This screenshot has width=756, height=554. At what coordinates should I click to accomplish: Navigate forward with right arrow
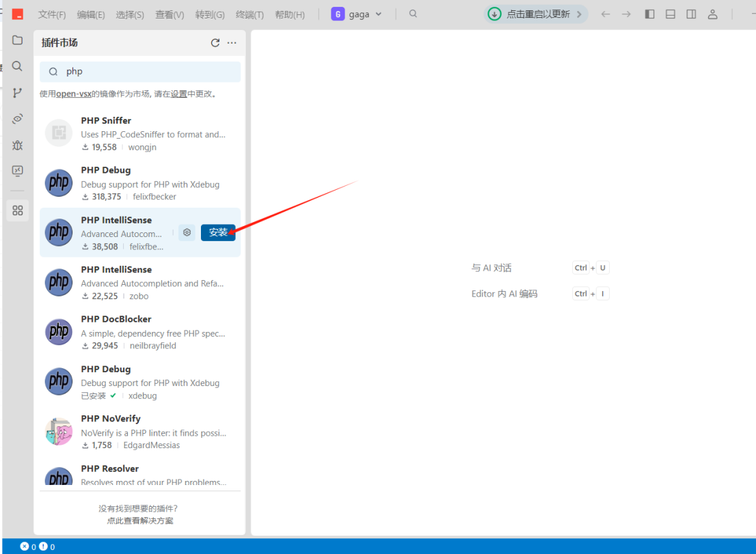[626, 14]
